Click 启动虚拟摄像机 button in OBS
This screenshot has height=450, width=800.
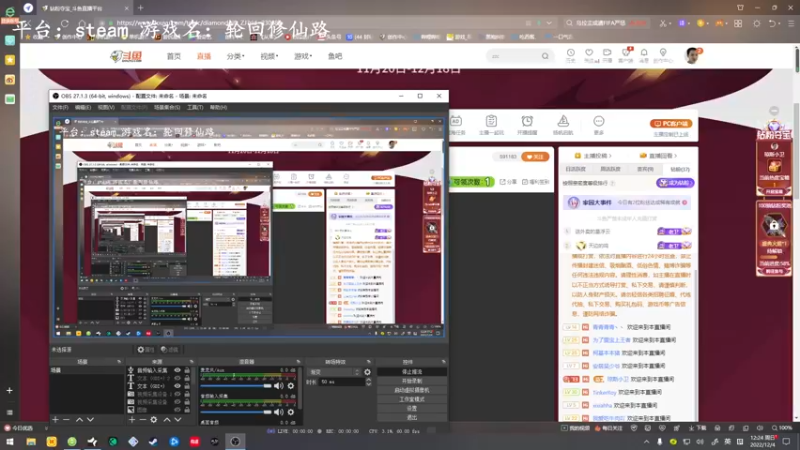point(412,390)
